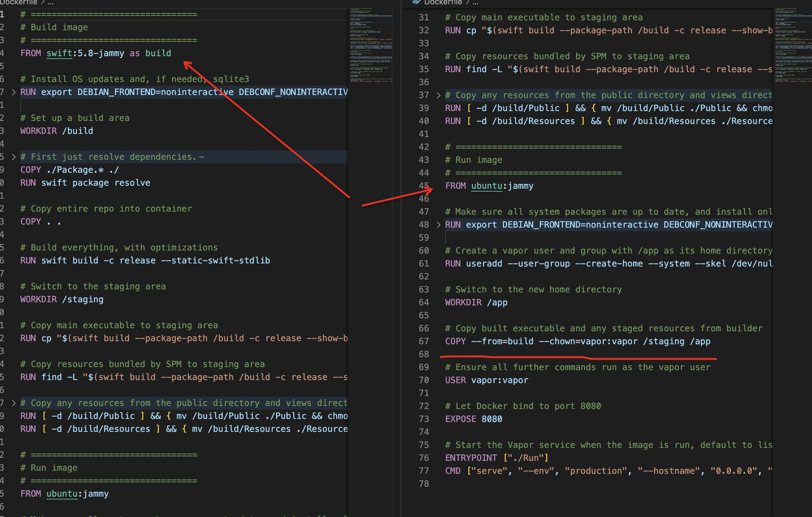This screenshot has width=812, height=517.
Task: Click 'COPY ./Package.* ./' line
Action: coord(69,170)
